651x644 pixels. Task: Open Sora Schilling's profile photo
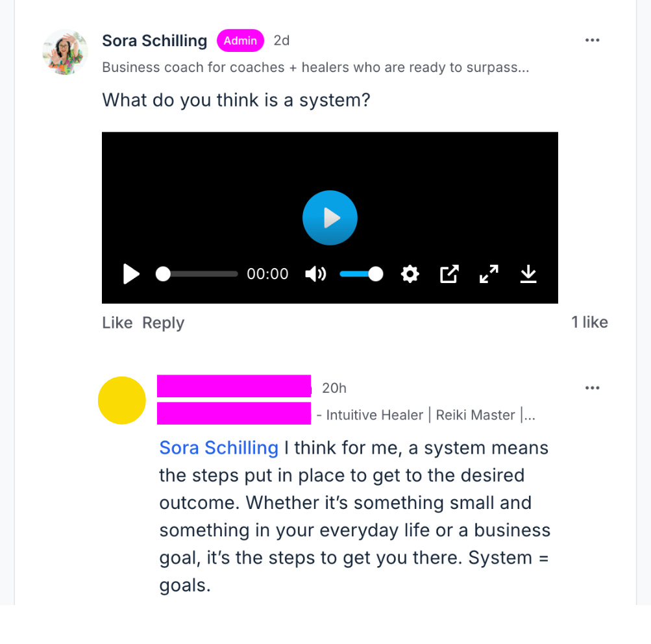tap(65, 53)
